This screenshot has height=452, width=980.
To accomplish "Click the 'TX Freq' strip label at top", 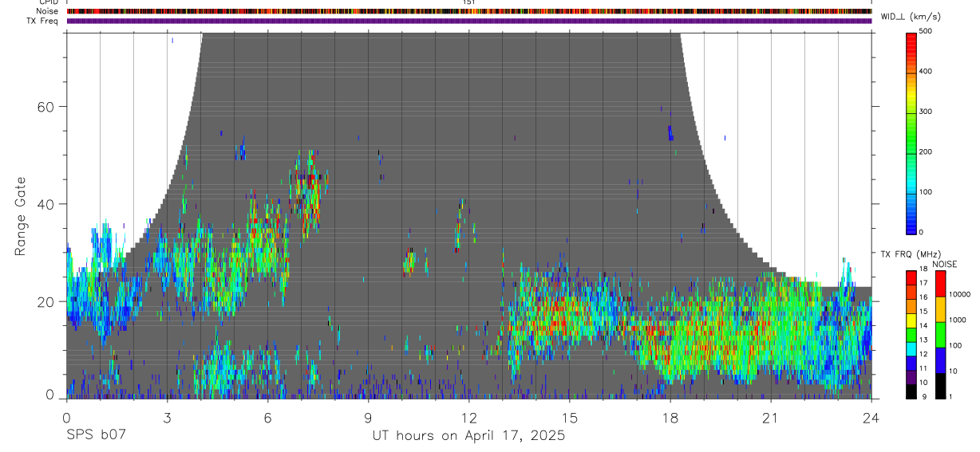I will 44,21.
